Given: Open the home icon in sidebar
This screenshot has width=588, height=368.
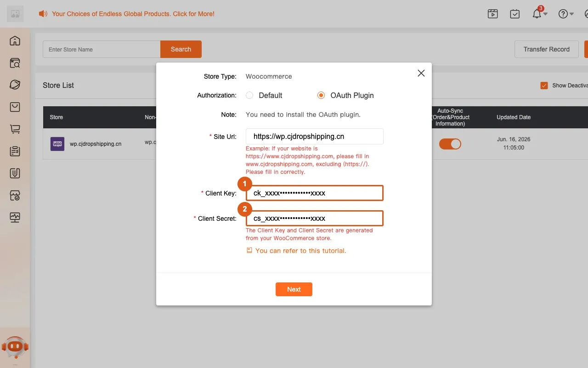Looking at the screenshot, I should [x=15, y=41].
